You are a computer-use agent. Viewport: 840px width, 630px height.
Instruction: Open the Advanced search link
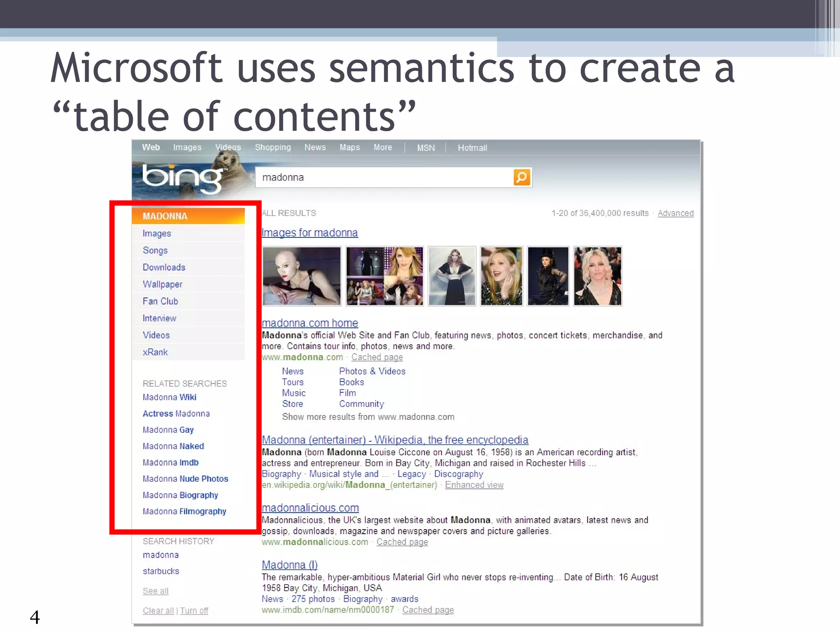point(676,213)
